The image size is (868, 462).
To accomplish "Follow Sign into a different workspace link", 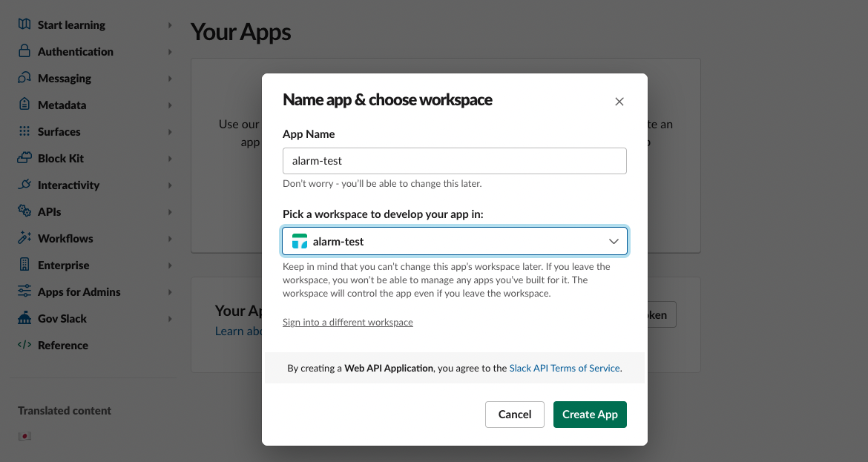I will coord(348,322).
